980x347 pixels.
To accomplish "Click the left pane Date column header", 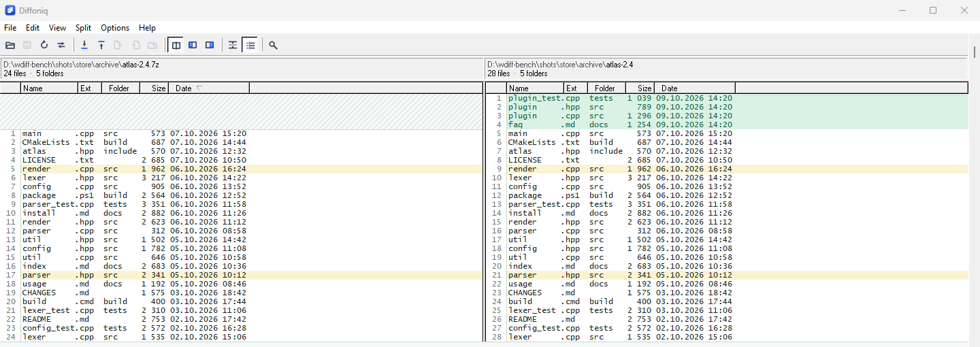I will point(209,88).
